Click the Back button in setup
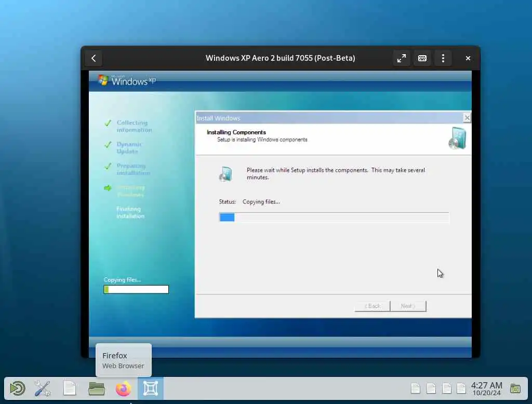Screen dimensions: 532x404 pos(372,306)
